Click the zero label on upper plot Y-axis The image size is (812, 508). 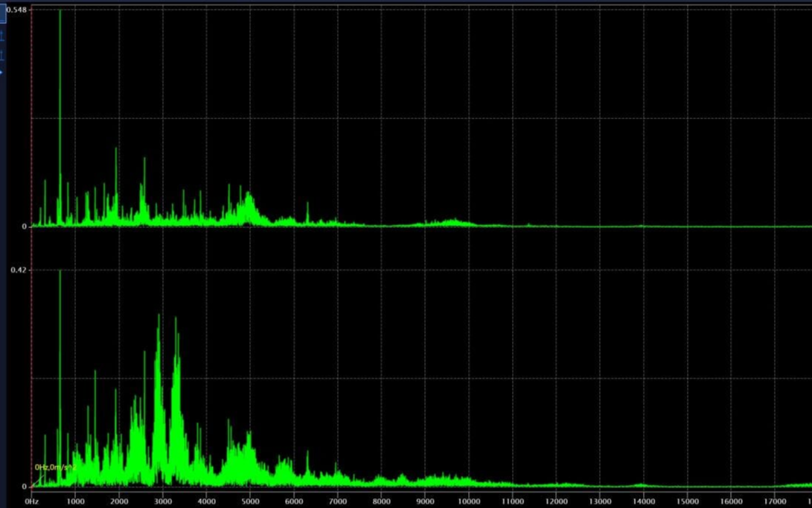24,226
